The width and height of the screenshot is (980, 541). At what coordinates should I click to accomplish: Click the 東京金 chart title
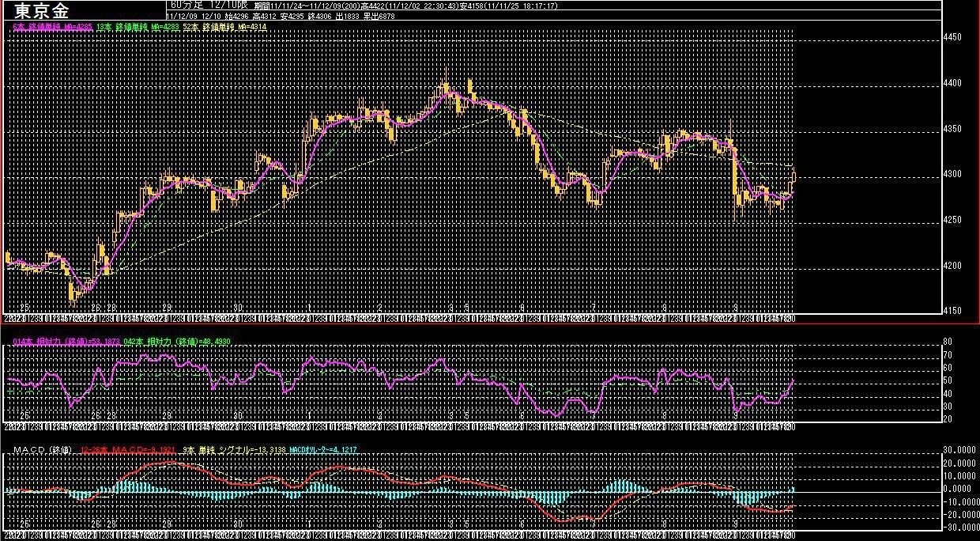click(41, 11)
